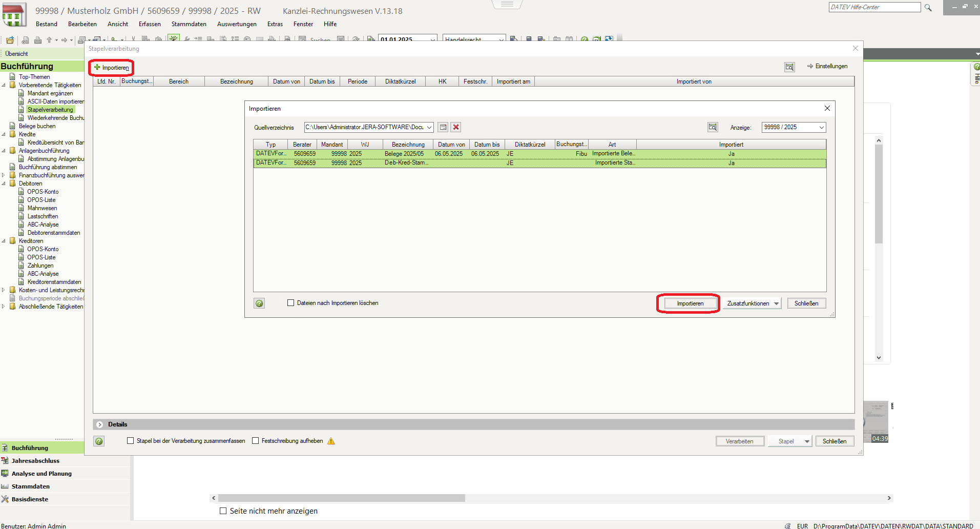Click Einstellungen in Stapelverarbeitung window
The width and height of the screenshot is (980, 529).
point(827,66)
